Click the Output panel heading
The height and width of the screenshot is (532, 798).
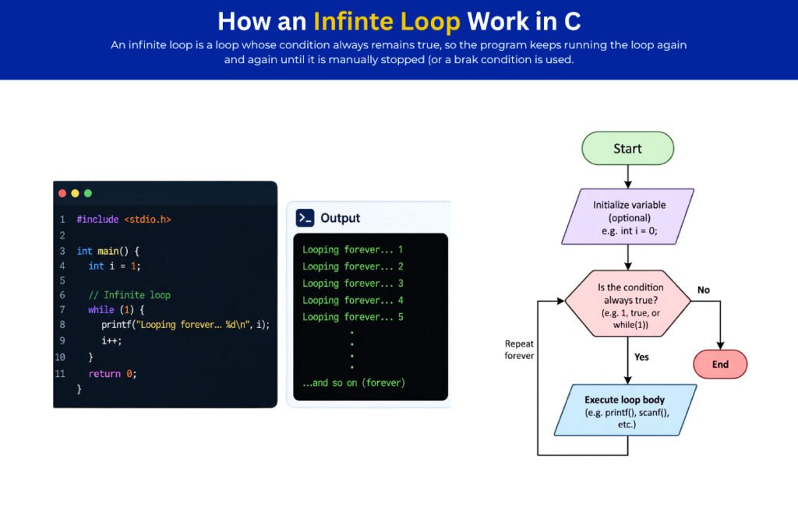340,218
